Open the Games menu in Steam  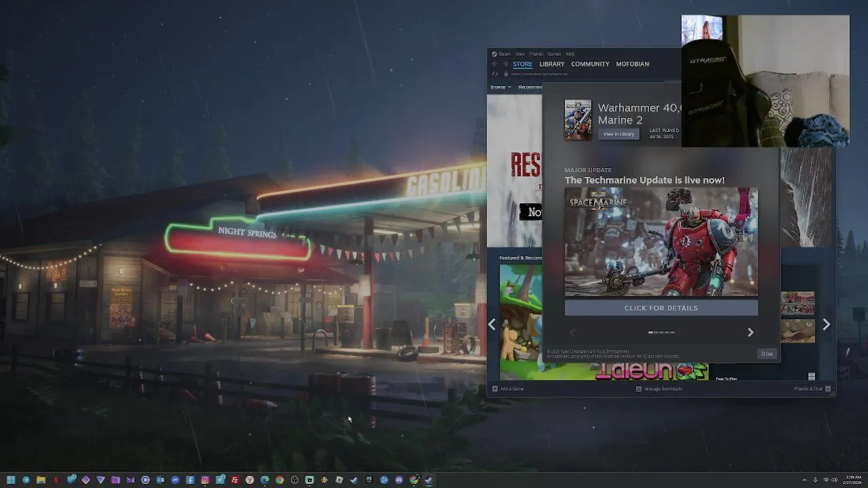(x=554, y=54)
